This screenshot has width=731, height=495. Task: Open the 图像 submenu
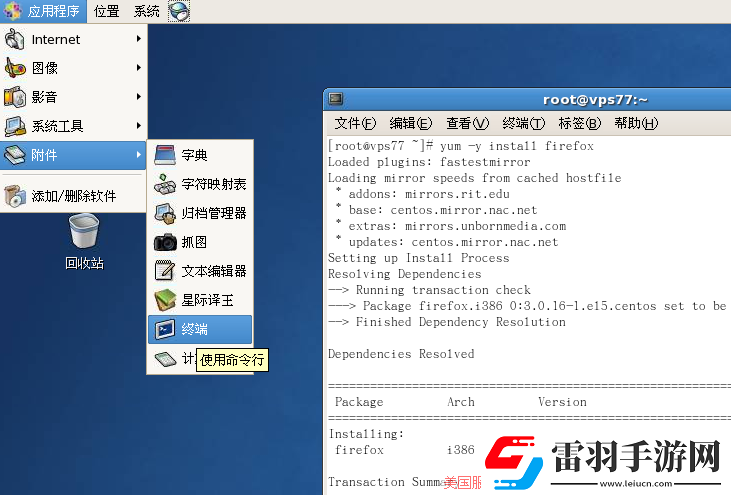(74, 68)
